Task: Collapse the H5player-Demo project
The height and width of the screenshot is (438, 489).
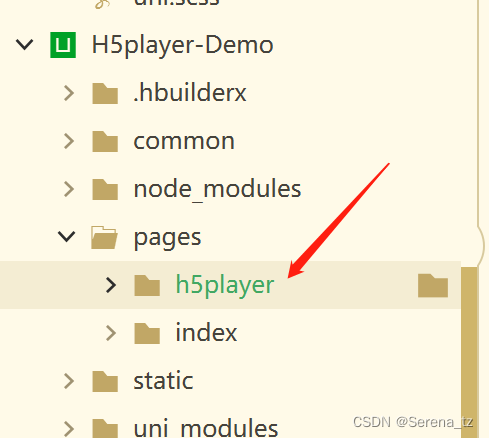Action: pyautogui.click(x=25, y=45)
